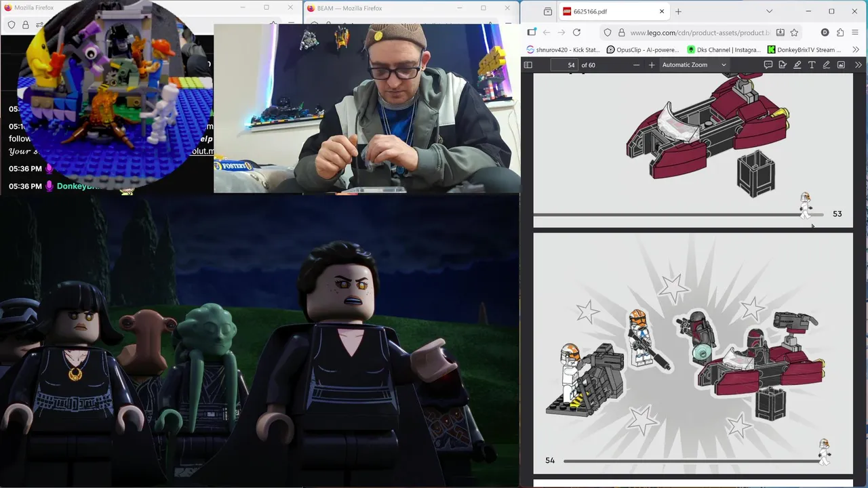
Task: Open the DonkeyBrixTV Stream bookmark
Action: (x=805, y=49)
